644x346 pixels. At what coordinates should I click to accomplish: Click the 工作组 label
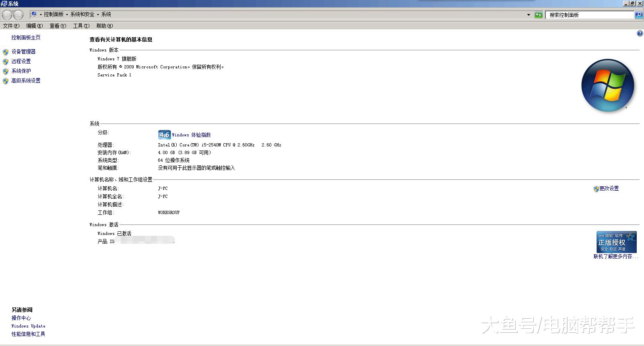point(106,212)
